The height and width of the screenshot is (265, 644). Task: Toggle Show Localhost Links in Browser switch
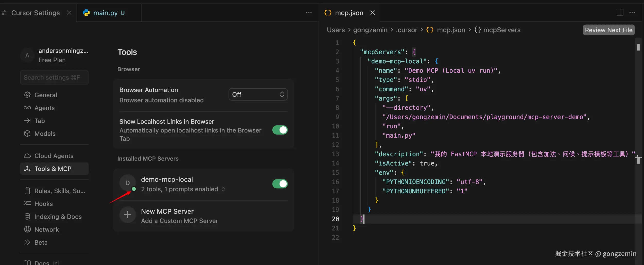280,130
